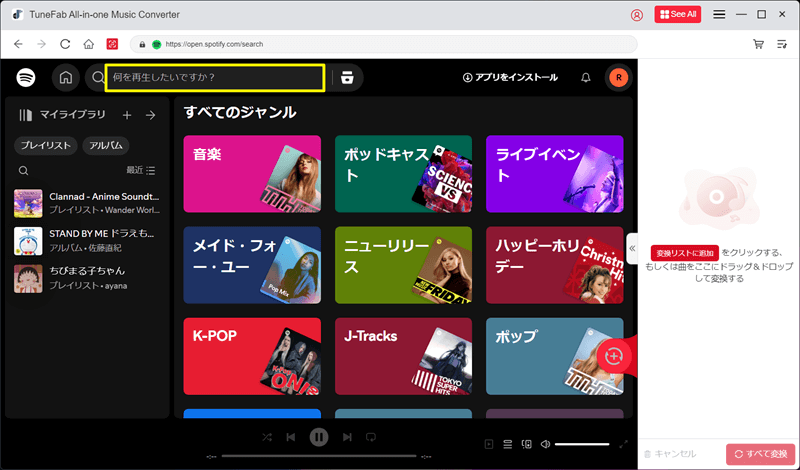The image size is (800, 470).
Task: Click the 変換リストに追加 label
Action: pyautogui.click(x=685, y=253)
